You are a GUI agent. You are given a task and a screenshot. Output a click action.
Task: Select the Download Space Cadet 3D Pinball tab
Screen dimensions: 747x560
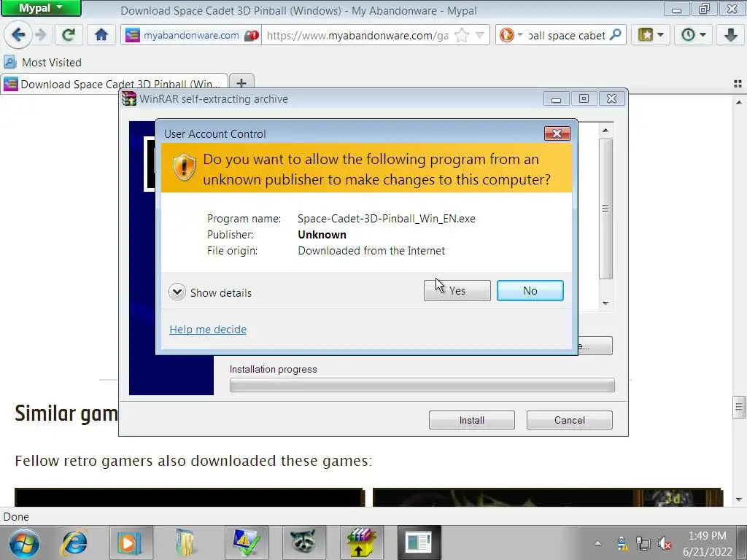click(115, 85)
